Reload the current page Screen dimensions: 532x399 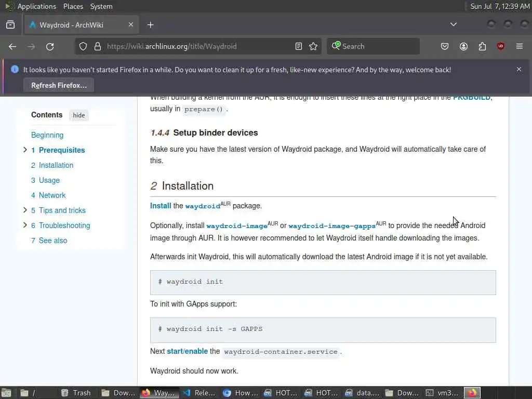[x=50, y=46]
